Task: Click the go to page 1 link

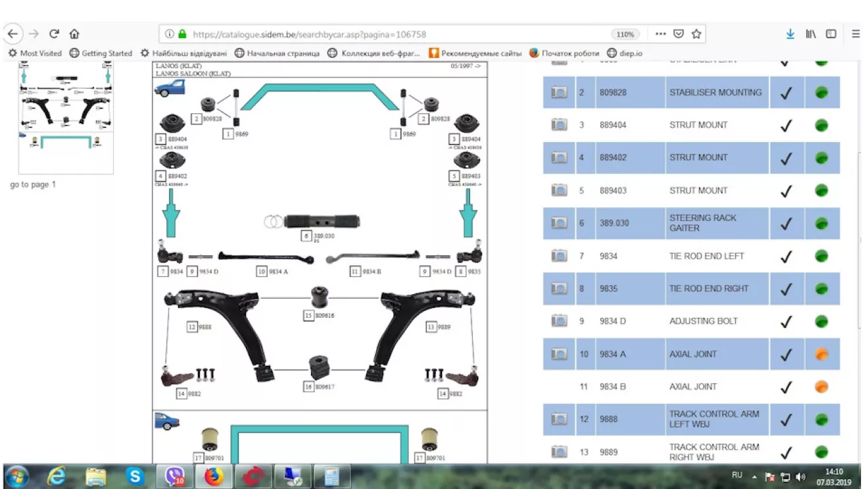Action: (x=33, y=185)
